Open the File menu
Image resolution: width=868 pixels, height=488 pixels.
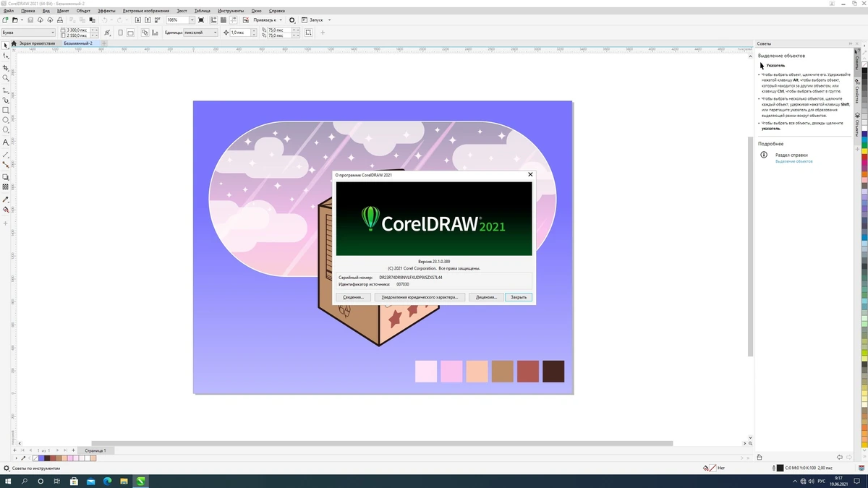(x=9, y=12)
